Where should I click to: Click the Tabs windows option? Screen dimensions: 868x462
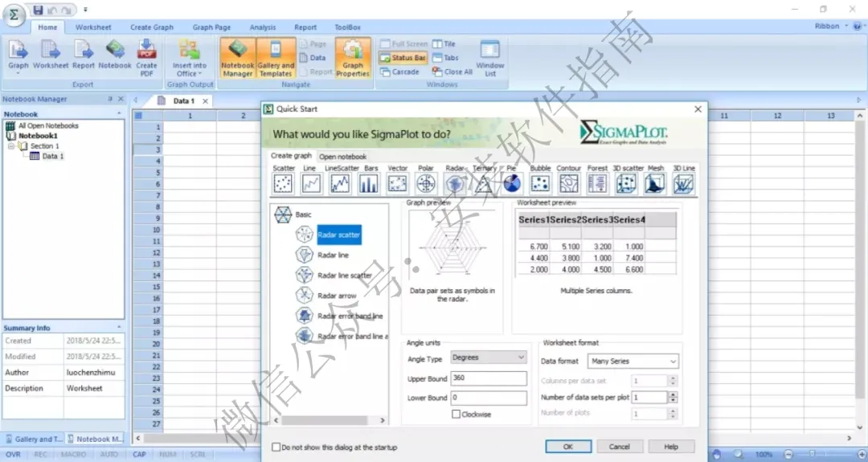pos(445,58)
